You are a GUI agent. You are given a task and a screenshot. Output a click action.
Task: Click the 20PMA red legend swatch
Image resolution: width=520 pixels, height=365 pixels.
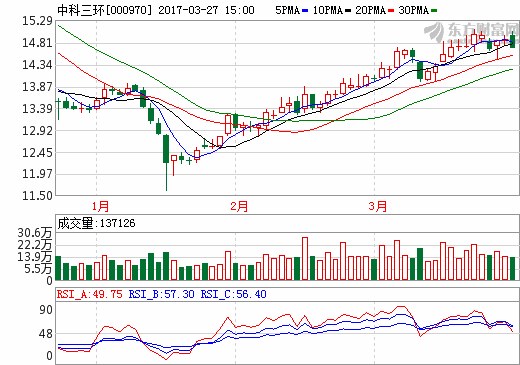tap(391, 11)
